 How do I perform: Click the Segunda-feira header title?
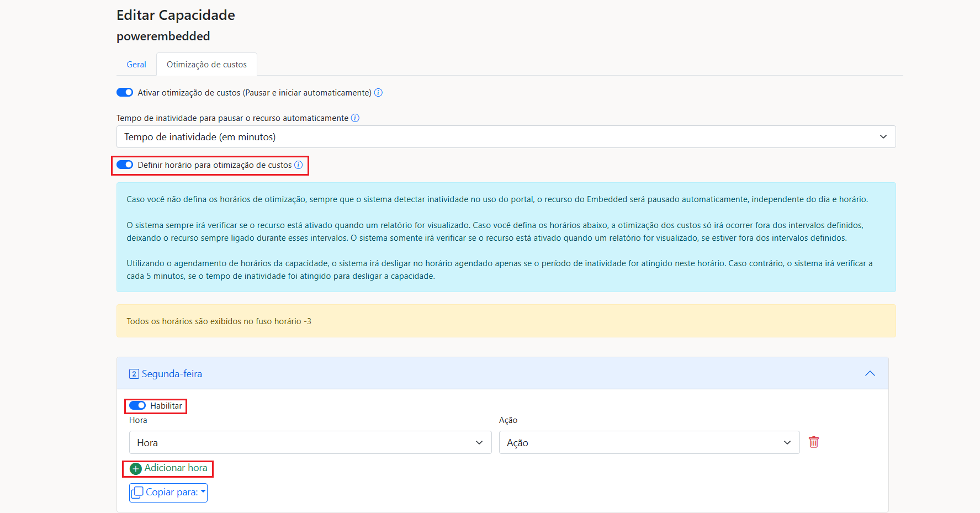[x=172, y=374]
